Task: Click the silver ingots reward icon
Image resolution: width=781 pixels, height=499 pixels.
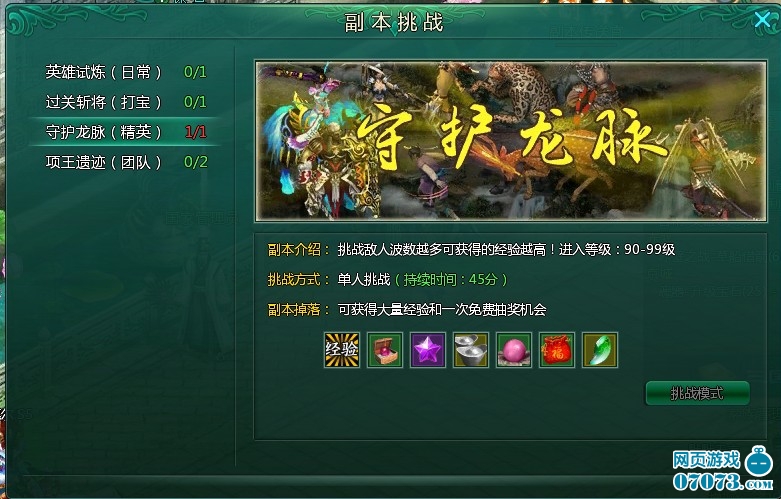Action: [x=471, y=350]
